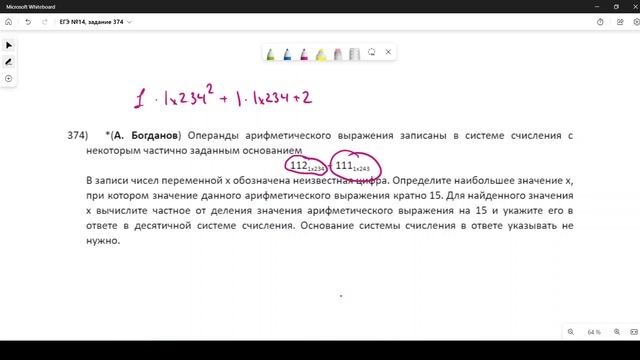Pick the blue pen

pos(287,54)
